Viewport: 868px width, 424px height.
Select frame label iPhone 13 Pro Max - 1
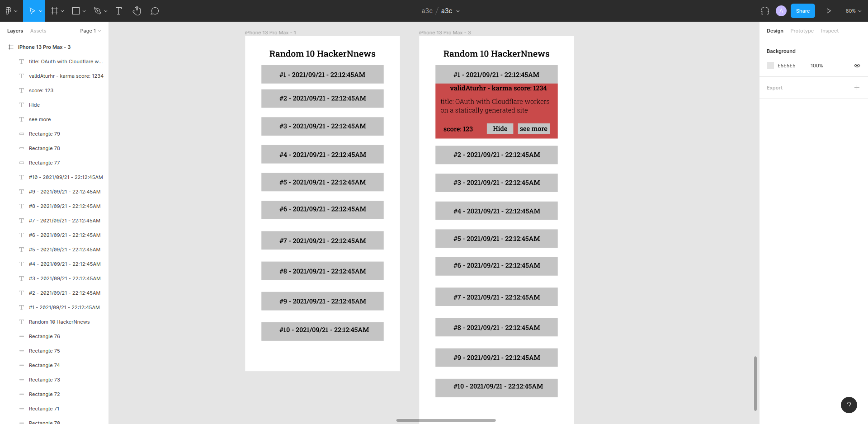[270, 33]
